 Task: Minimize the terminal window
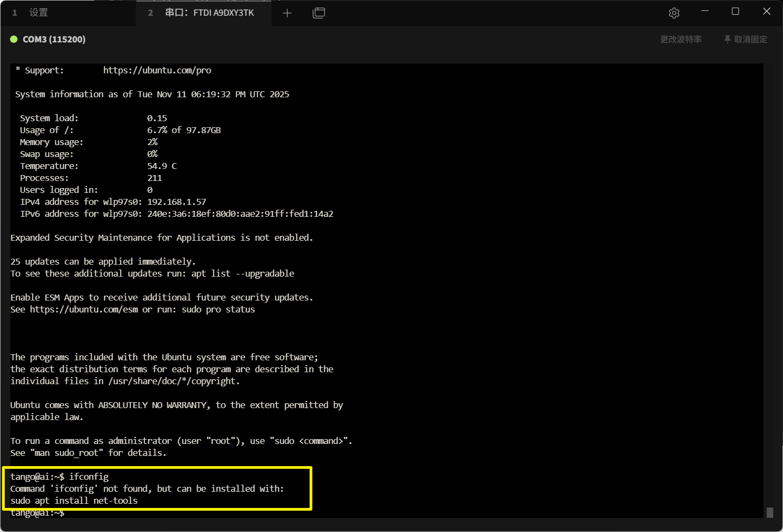point(705,11)
